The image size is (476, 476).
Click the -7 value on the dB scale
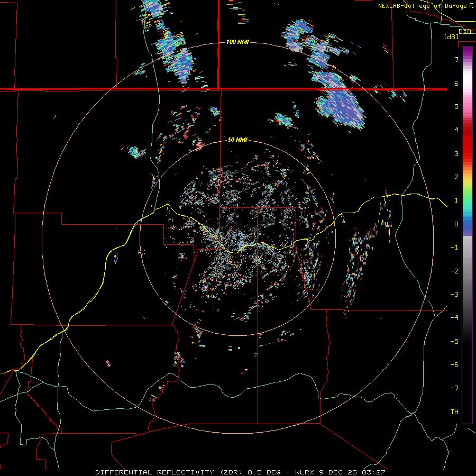(x=454, y=388)
